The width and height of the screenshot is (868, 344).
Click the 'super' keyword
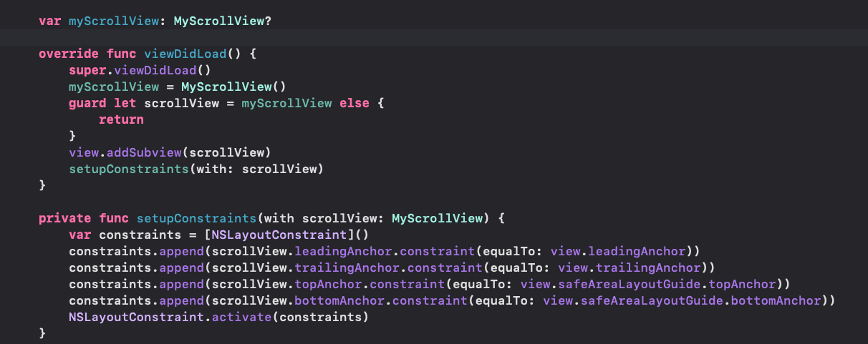[x=88, y=71]
